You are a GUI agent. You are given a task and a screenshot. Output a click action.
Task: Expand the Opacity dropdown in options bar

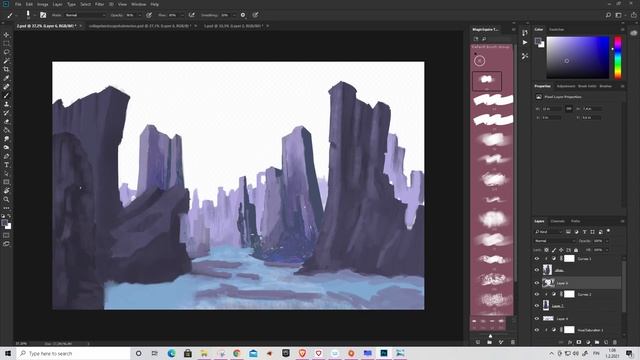(140, 15)
